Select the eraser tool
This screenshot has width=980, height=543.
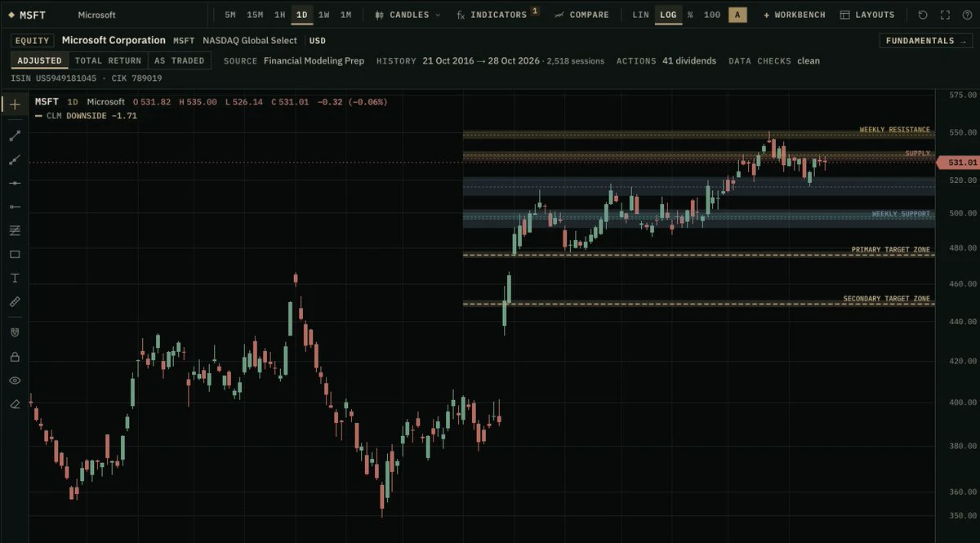(15, 403)
